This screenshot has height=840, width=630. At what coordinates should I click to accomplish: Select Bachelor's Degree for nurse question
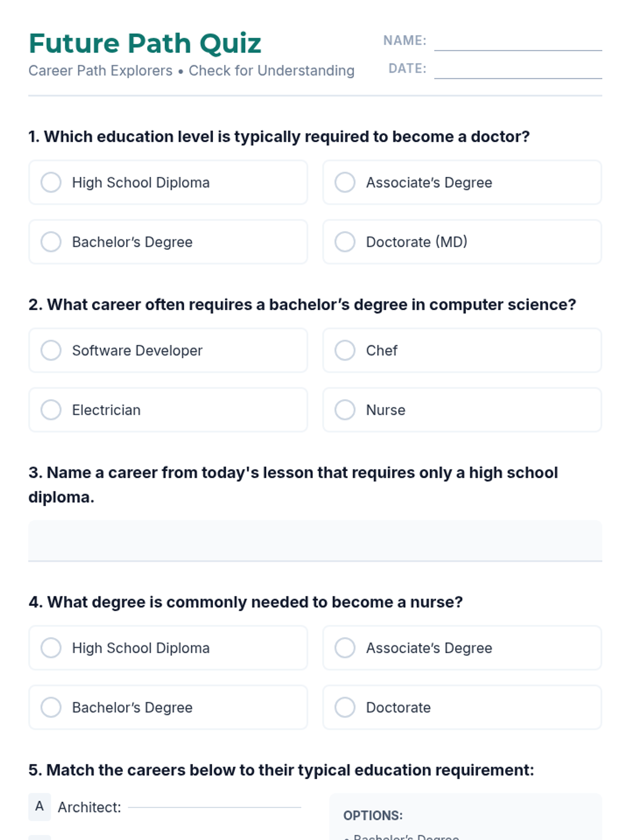pos(51,707)
